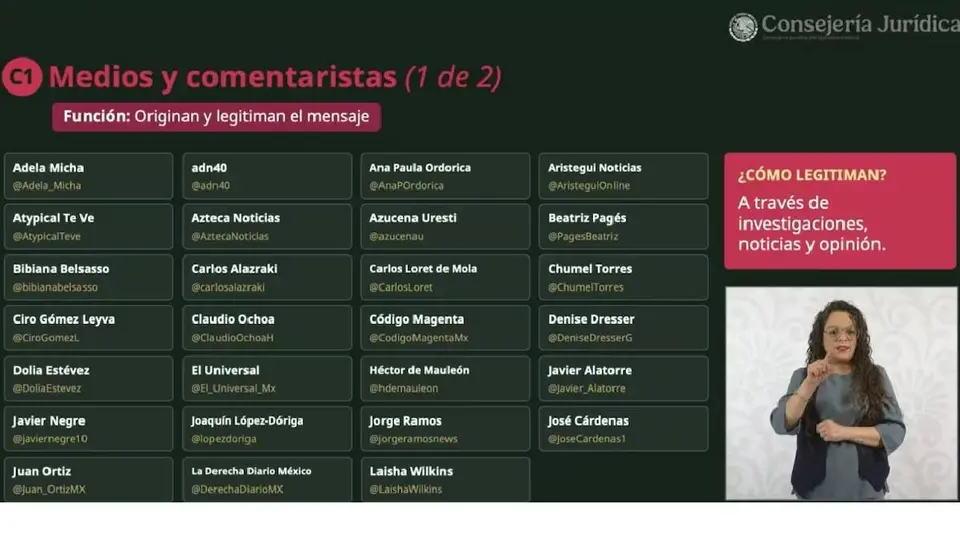
Task: Select the Javier Negre card
Action: point(89,429)
